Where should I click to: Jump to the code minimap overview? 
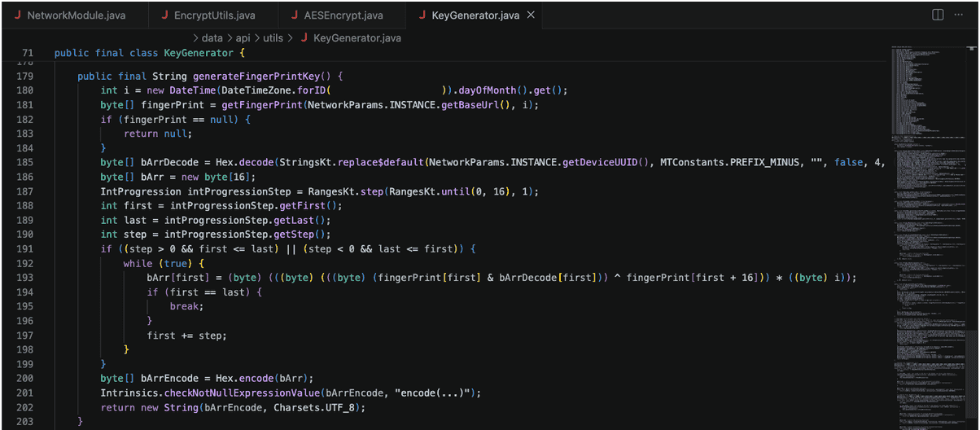point(928,236)
